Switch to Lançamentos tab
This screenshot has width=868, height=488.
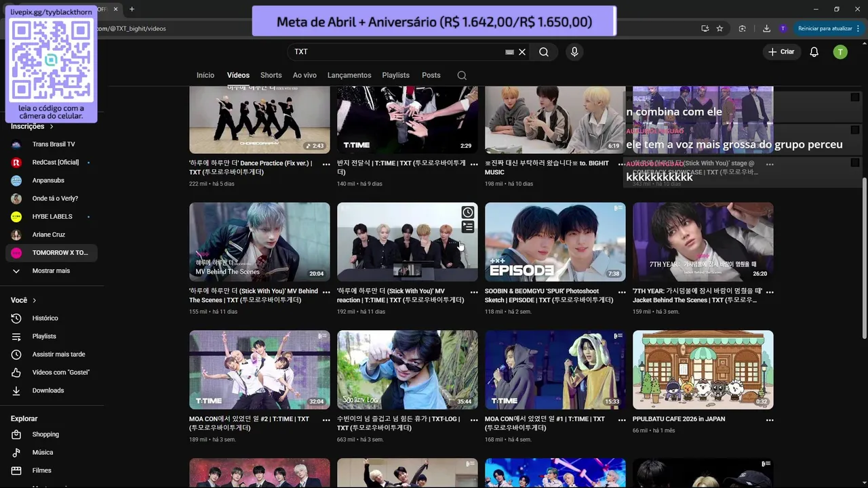point(349,75)
